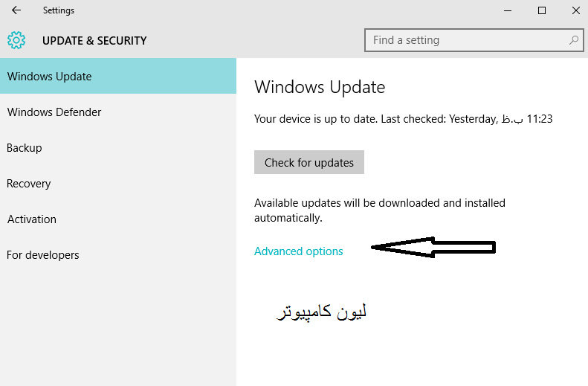The image size is (588, 386).
Task: Click the Windows Update page heading
Action: (320, 87)
